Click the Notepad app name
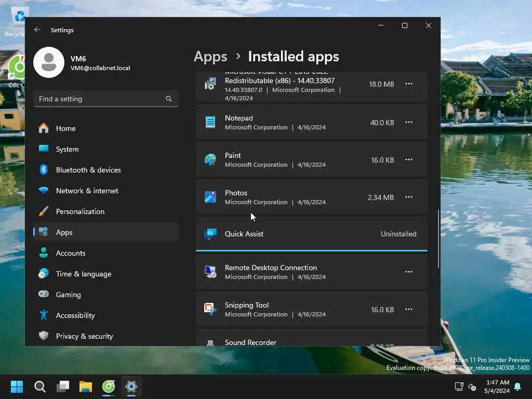This screenshot has width=532, height=399. 239,118
